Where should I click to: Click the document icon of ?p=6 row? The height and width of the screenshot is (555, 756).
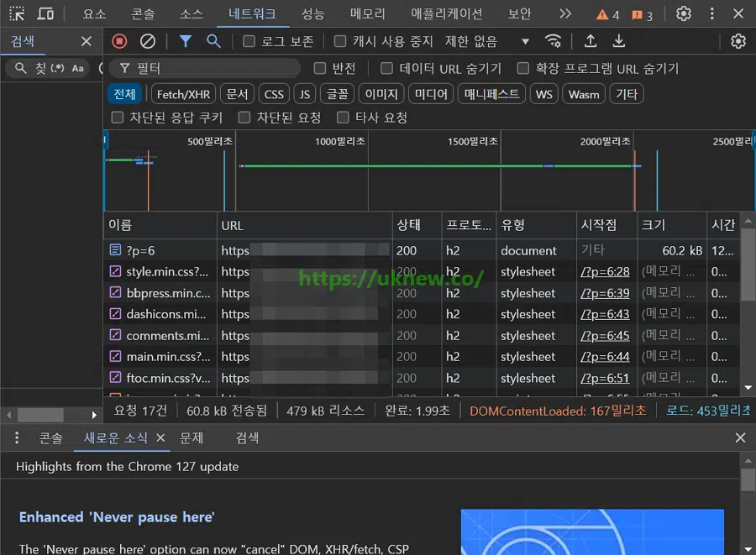tap(115, 249)
